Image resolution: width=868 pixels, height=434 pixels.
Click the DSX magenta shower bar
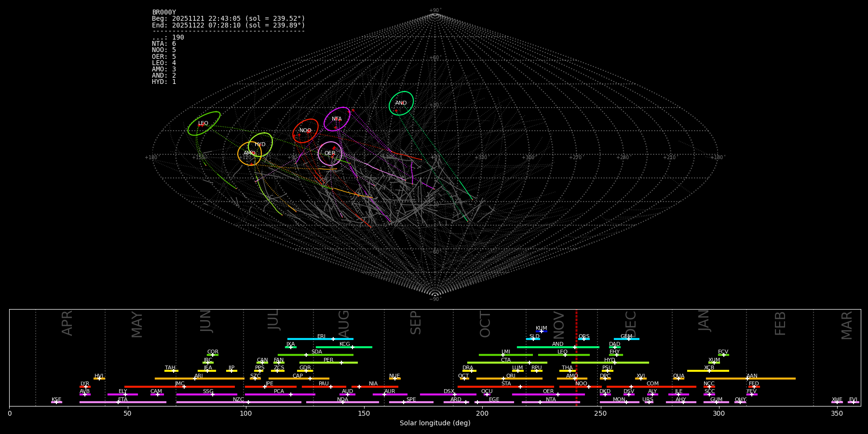click(448, 394)
